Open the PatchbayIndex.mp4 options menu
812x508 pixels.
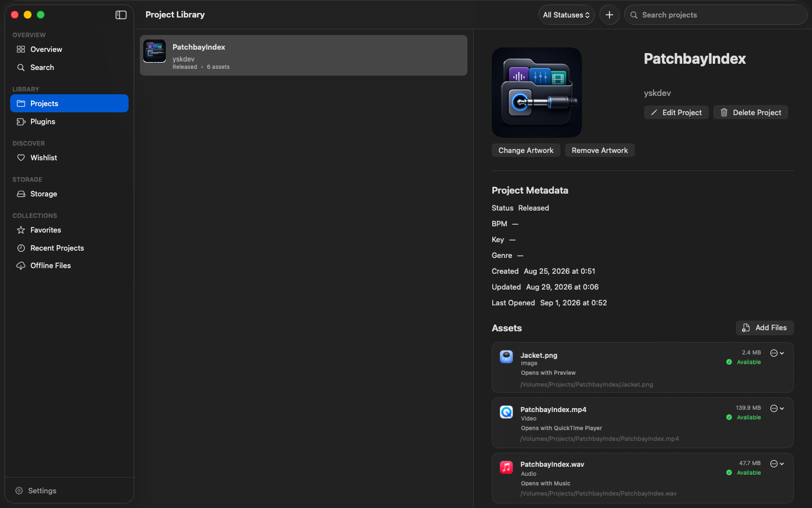(777, 409)
